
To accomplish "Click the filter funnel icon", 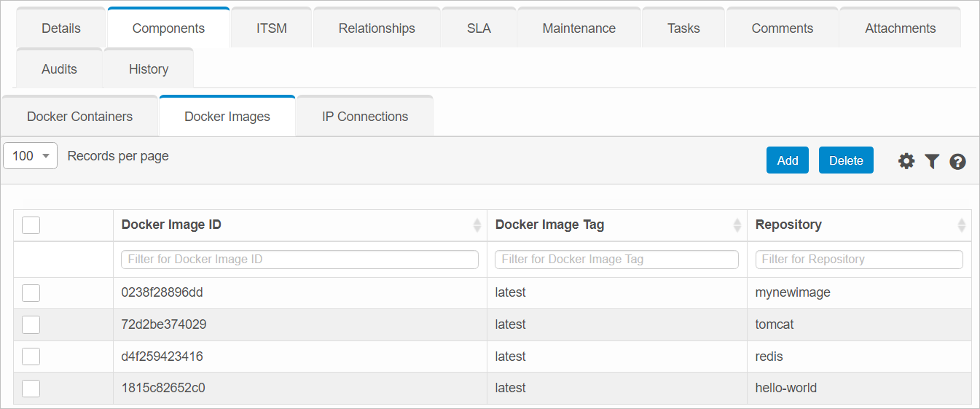I will click(932, 161).
